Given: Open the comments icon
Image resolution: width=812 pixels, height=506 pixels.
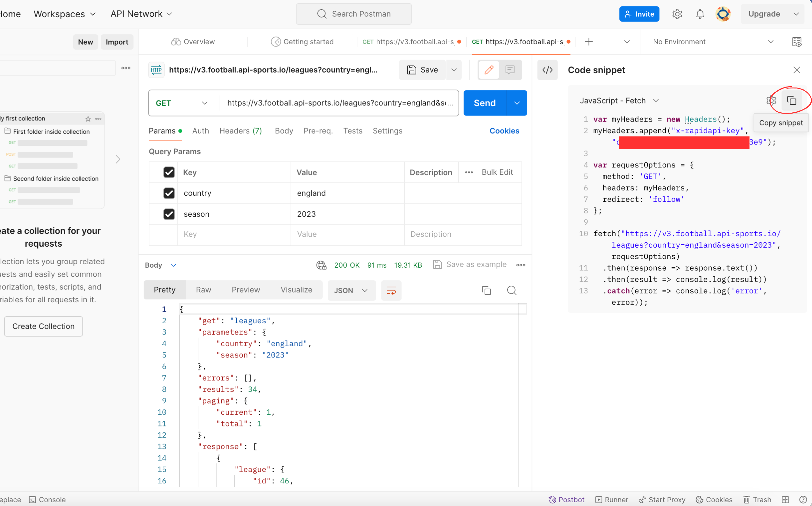Looking at the screenshot, I should 510,70.
